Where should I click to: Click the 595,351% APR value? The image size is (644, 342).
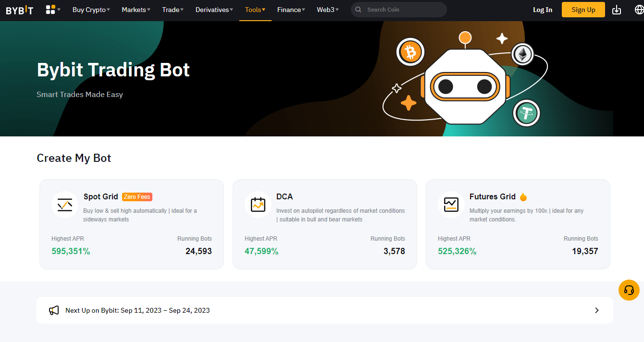71,251
